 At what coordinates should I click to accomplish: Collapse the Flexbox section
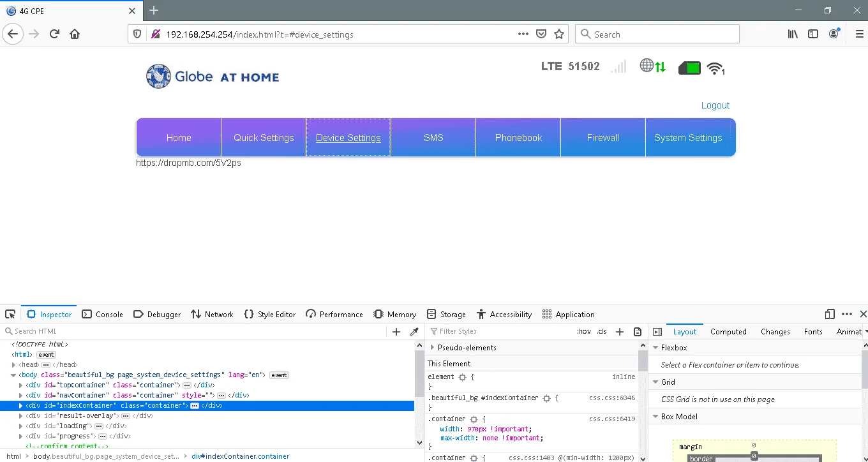pos(655,348)
